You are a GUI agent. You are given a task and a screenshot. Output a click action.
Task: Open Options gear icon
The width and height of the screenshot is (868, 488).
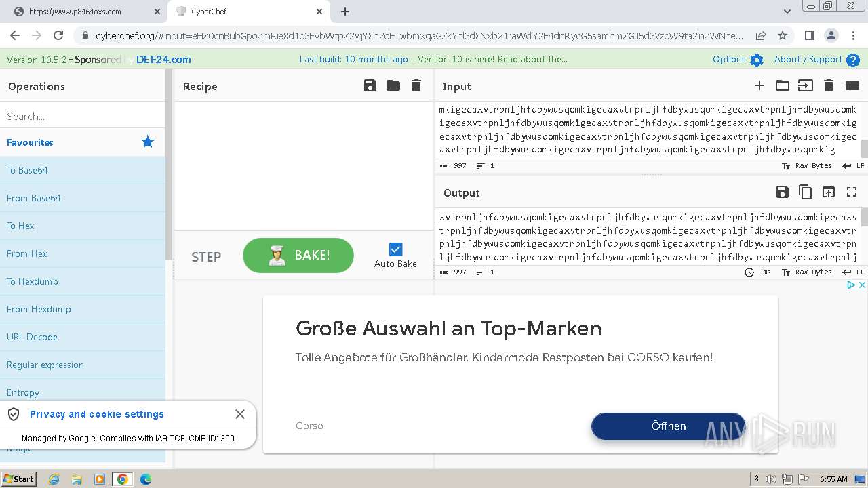point(757,60)
